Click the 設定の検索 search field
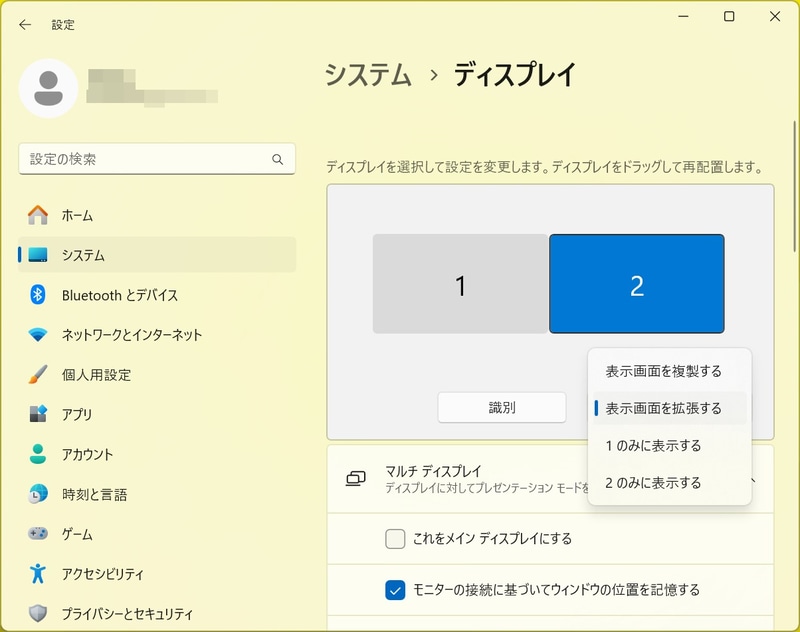 tap(157, 158)
